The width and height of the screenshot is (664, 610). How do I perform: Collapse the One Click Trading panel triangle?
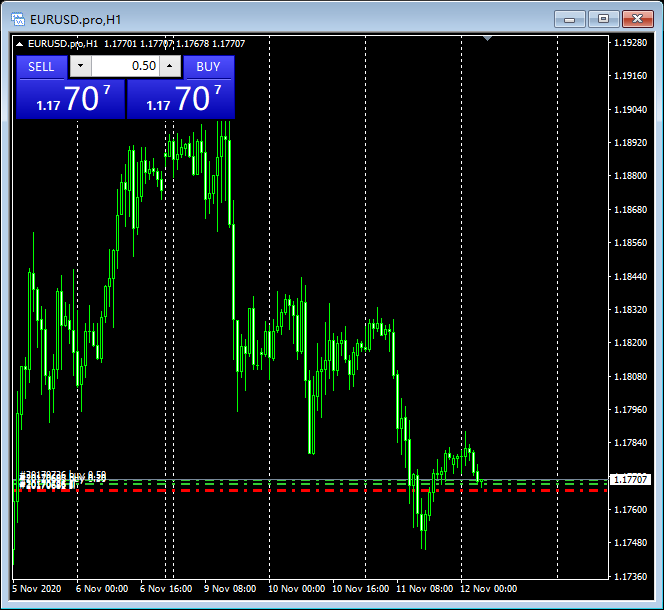click(19, 44)
